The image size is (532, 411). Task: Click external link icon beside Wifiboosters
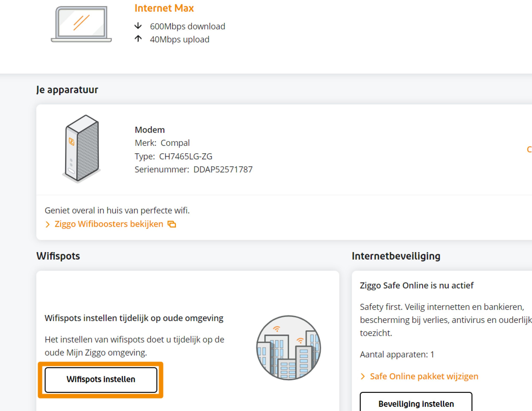172,224
